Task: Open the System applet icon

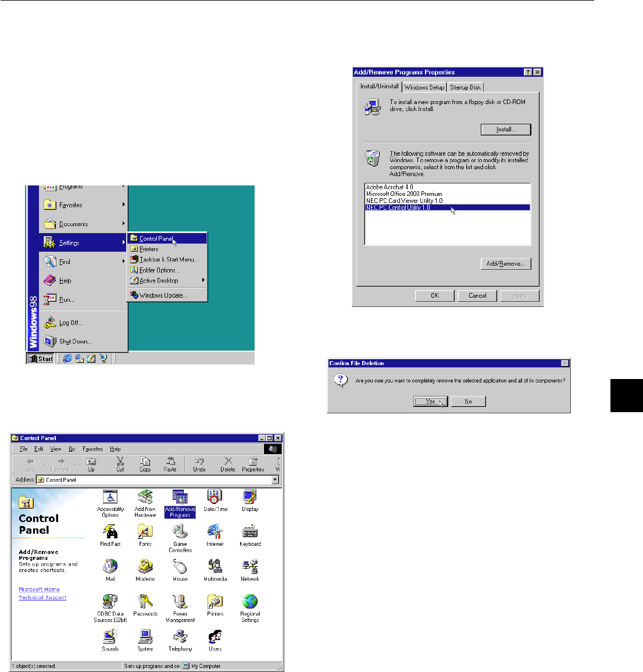Action: 145,640
